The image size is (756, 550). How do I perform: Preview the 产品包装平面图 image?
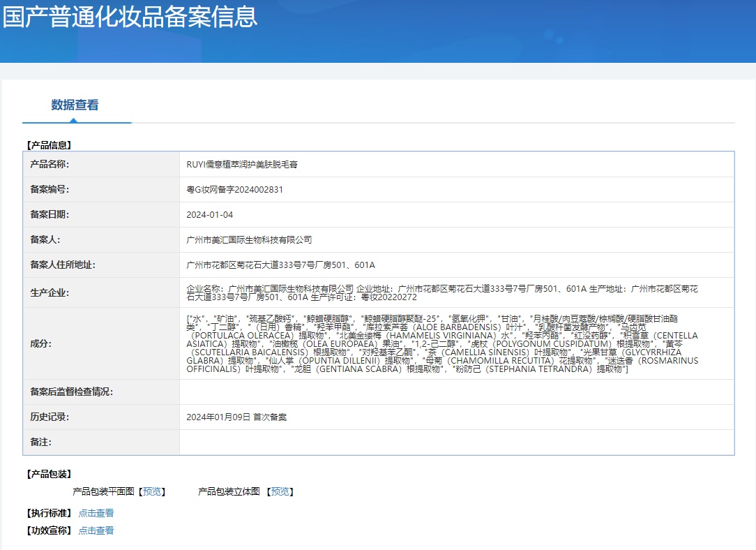tap(152, 491)
